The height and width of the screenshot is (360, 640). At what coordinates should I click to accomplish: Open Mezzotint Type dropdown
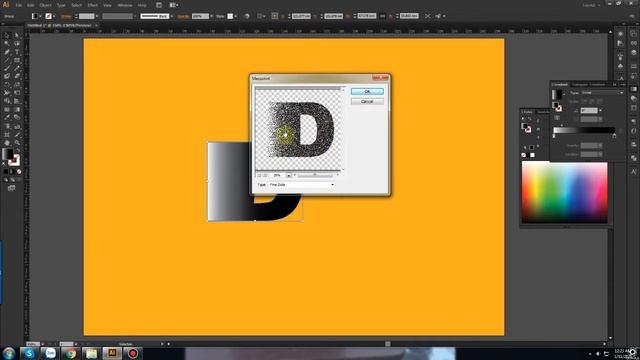tap(302, 185)
